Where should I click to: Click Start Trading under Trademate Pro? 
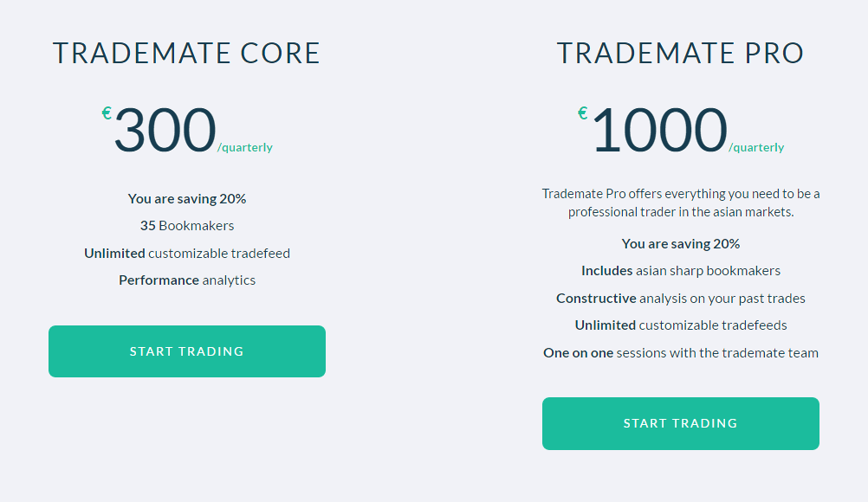click(681, 423)
